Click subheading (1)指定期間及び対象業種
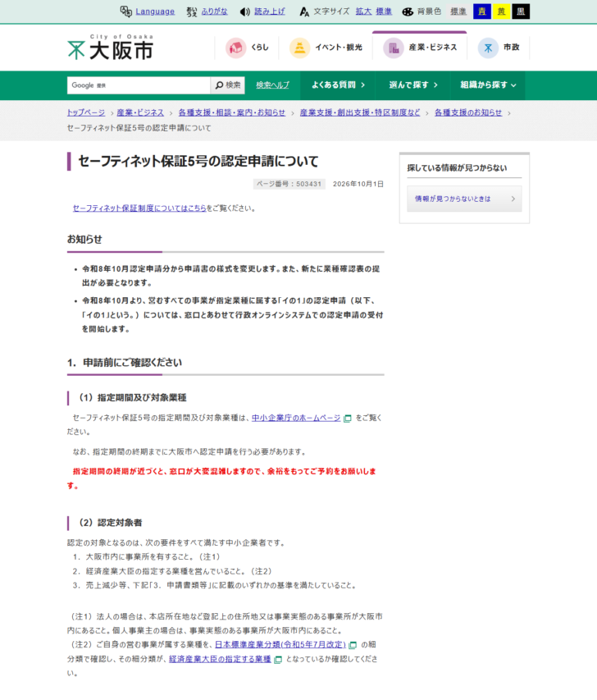Screen dimensions: 597x700 click(x=132, y=398)
